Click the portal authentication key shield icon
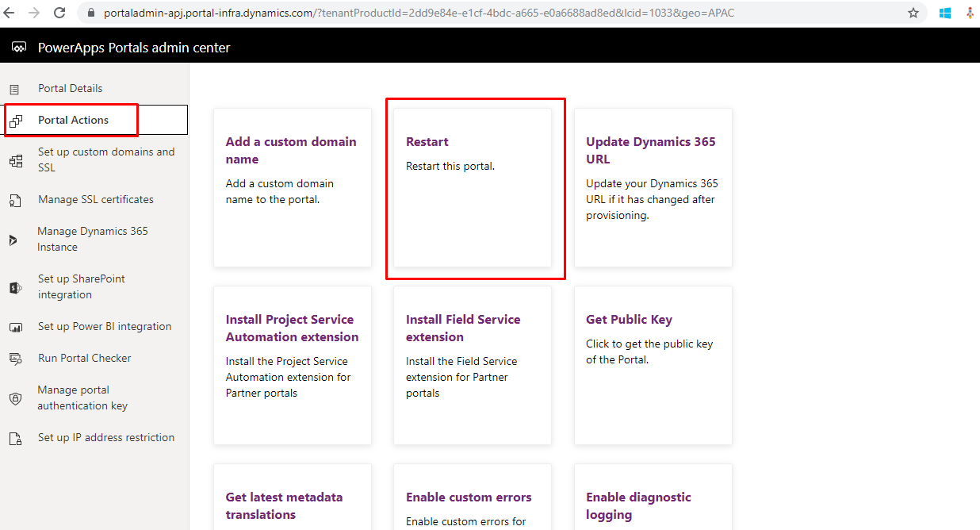The height and width of the screenshot is (530, 980). coord(15,398)
